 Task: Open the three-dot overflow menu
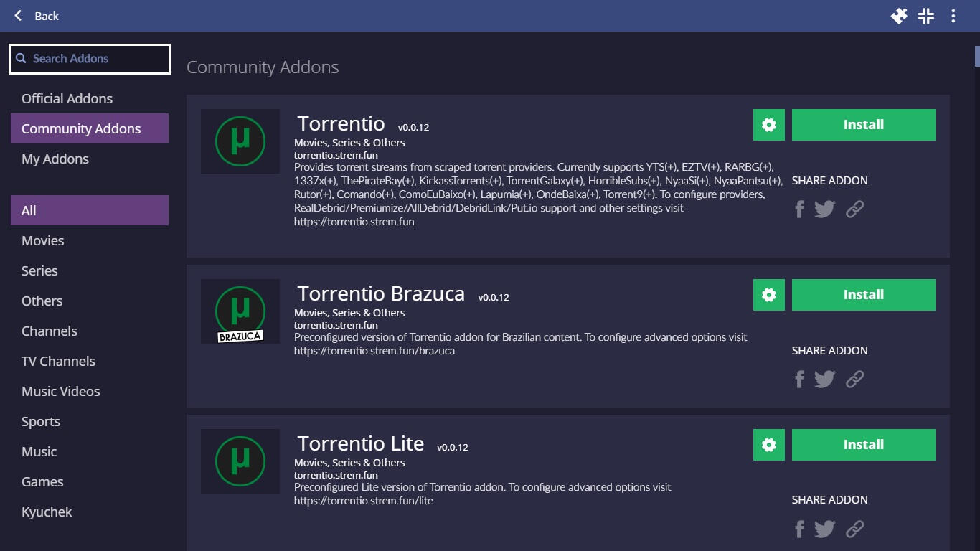pos(953,16)
